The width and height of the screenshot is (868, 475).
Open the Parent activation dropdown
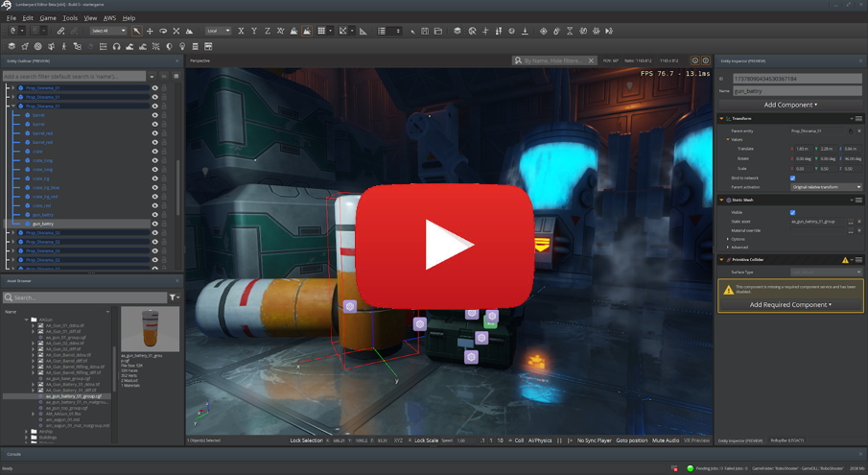point(826,187)
